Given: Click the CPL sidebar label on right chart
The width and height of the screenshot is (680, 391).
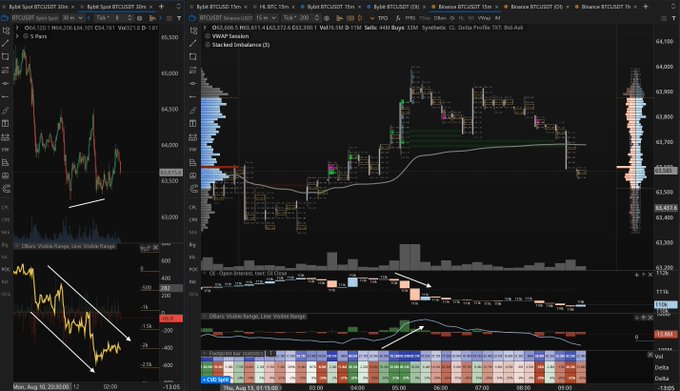Looking at the screenshot, I should (x=193, y=207).
